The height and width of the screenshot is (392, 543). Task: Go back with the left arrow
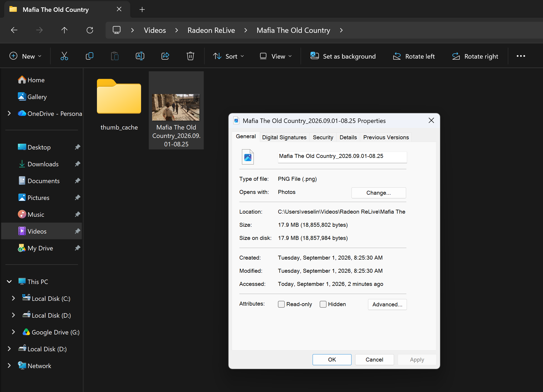tap(14, 30)
